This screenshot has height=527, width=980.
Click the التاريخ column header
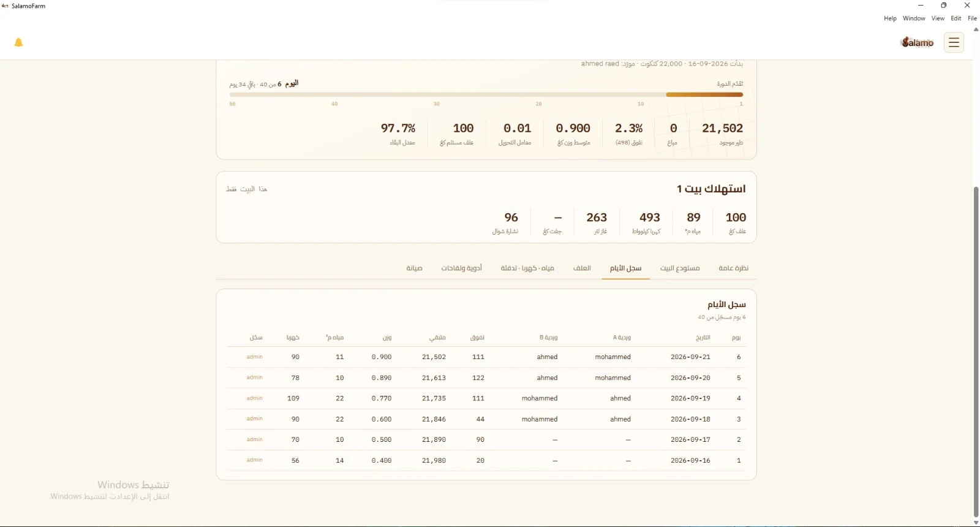pyautogui.click(x=703, y=338)
